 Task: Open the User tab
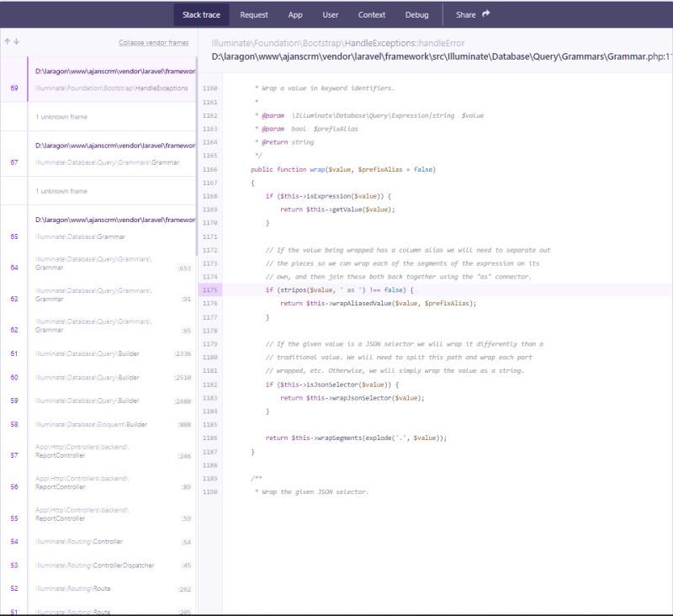tap(330, 14)
